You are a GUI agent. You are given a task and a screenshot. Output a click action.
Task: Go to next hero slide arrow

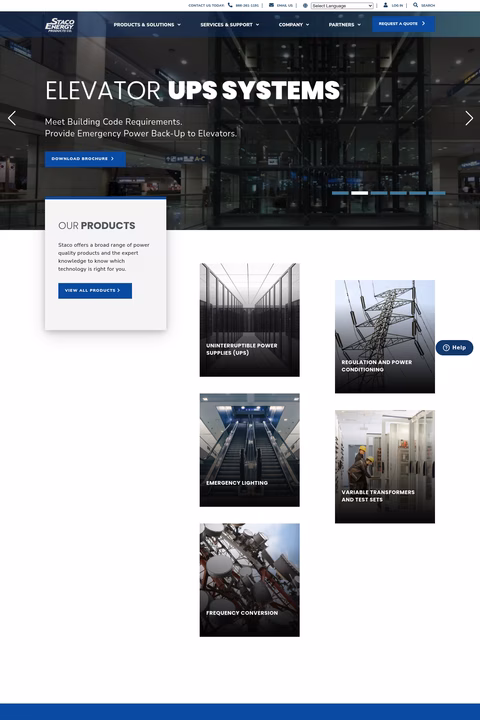pos(469,118)
